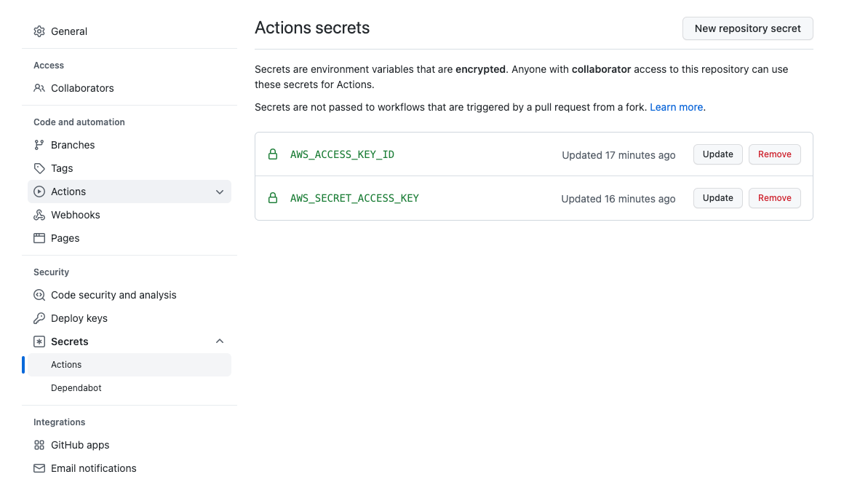Click the Email notifications envelope icon

coord(39,468)
